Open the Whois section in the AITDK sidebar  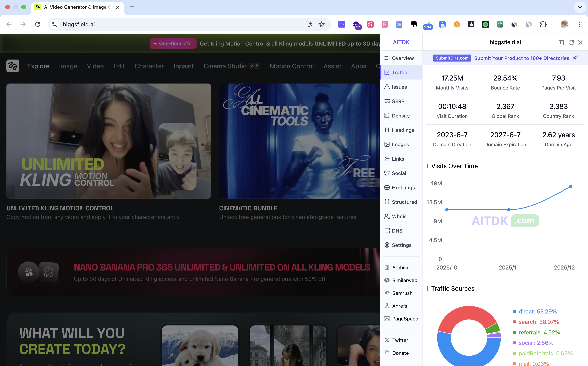tap(399, 216)
